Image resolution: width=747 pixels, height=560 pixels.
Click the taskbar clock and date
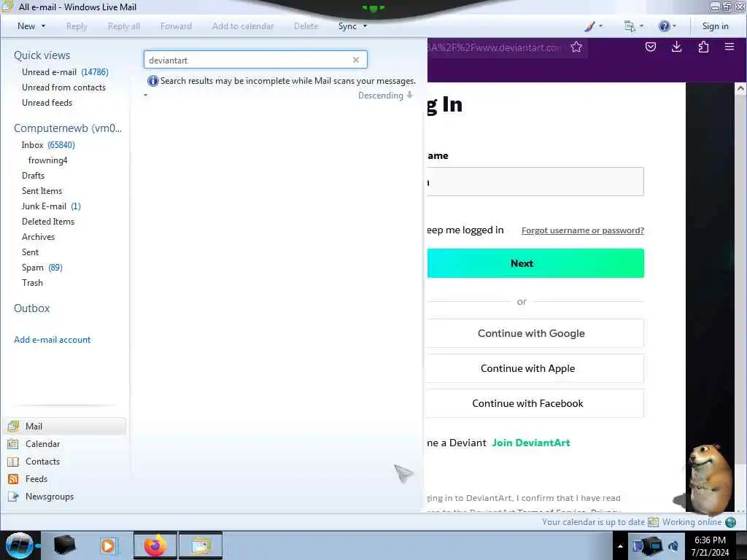tap(710, 546)
